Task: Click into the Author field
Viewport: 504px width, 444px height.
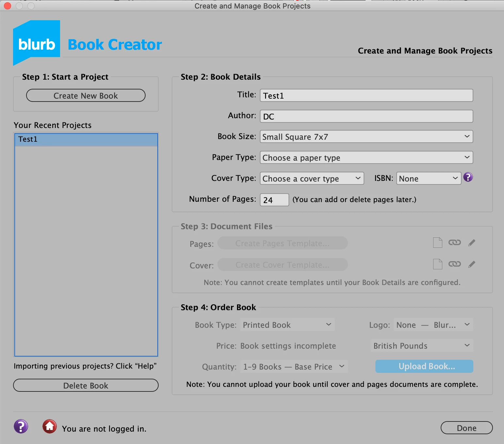Action: click(366, 116)
